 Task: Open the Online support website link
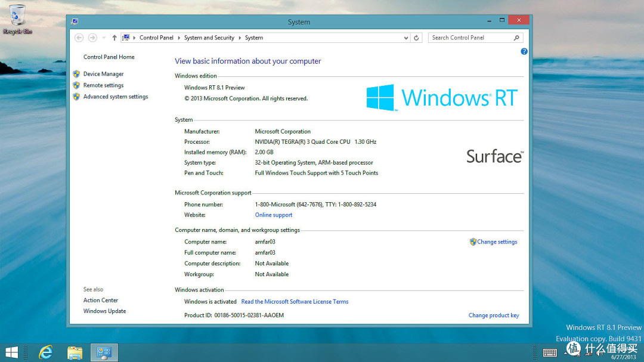274,215
